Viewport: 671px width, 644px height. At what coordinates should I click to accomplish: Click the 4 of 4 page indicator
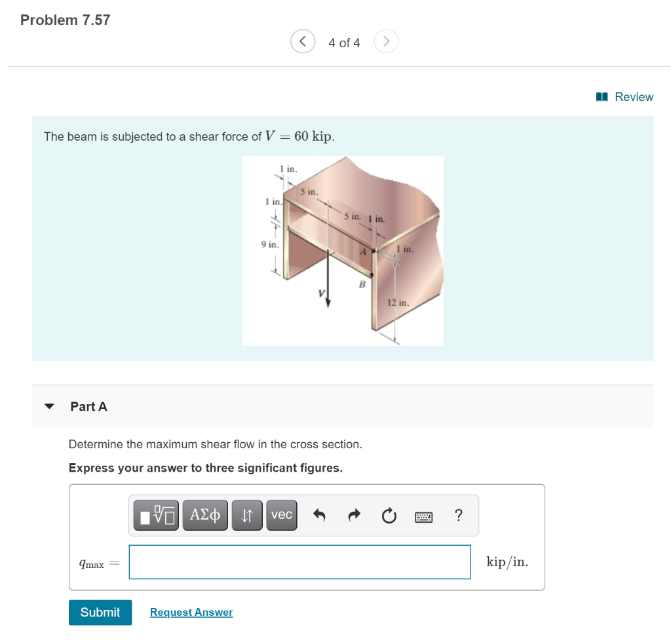click(x=344, y=42)
